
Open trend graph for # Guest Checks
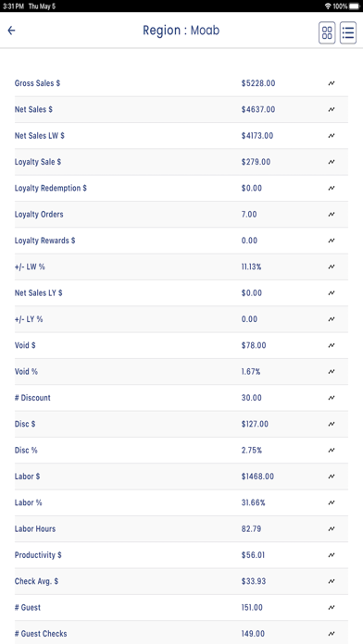[332, 634]
